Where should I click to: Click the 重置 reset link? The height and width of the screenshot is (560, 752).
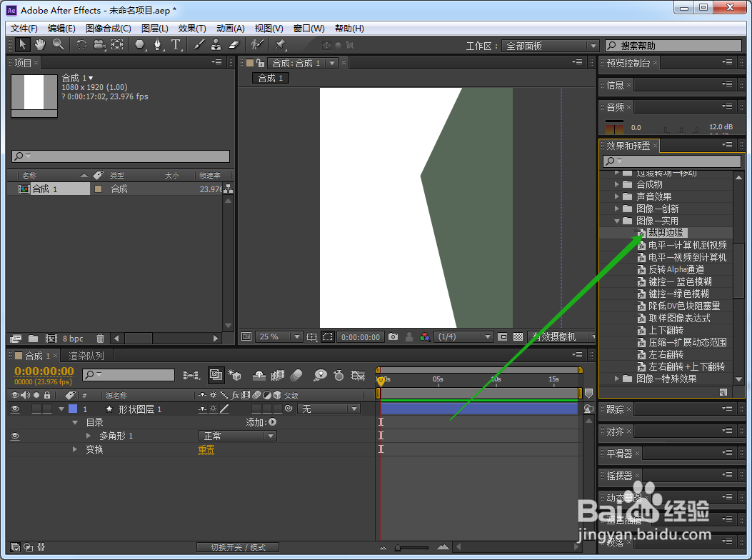click(206, 449)
